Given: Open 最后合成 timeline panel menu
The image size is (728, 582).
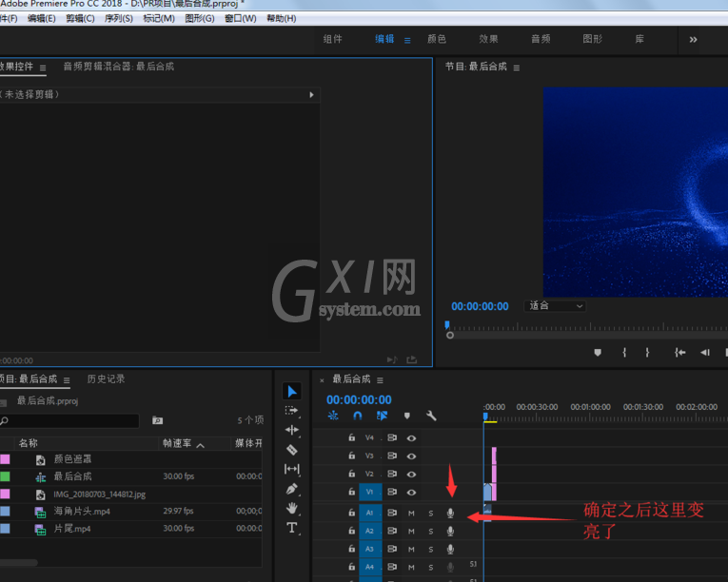Looking at the screenshot, I should pyautogui.click(x=380, y=380).
